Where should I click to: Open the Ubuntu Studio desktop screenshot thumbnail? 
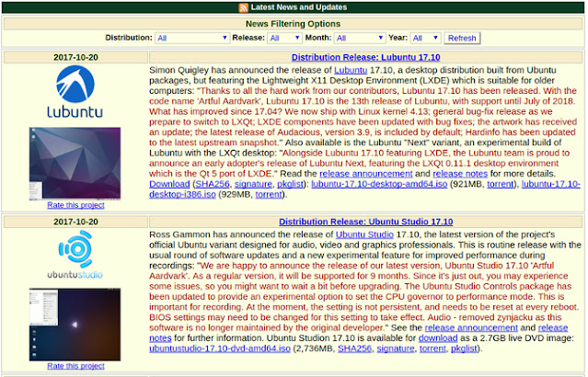click(x=75, y=325)
